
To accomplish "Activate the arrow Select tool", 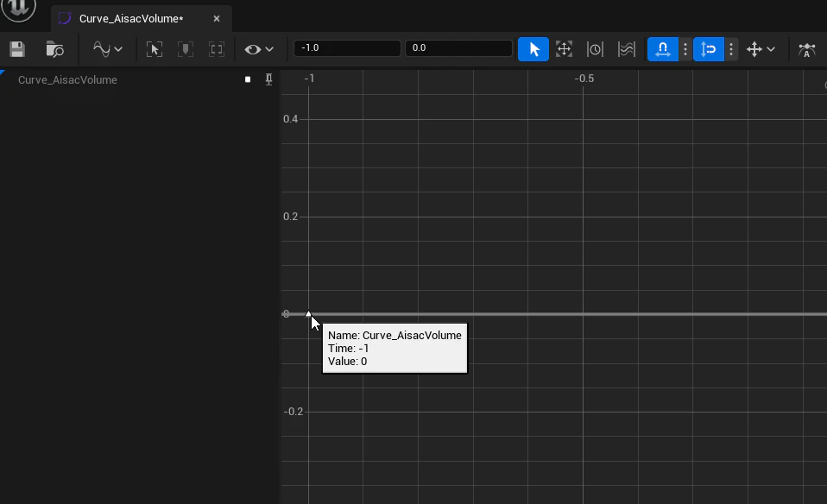I will (x=533, y=49).
